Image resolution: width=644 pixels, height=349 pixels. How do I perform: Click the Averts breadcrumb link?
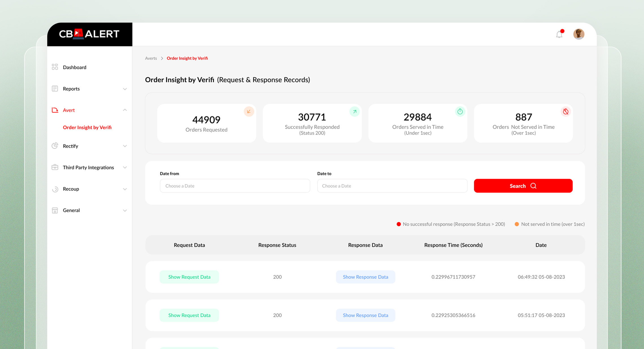[x=151, y=58]
